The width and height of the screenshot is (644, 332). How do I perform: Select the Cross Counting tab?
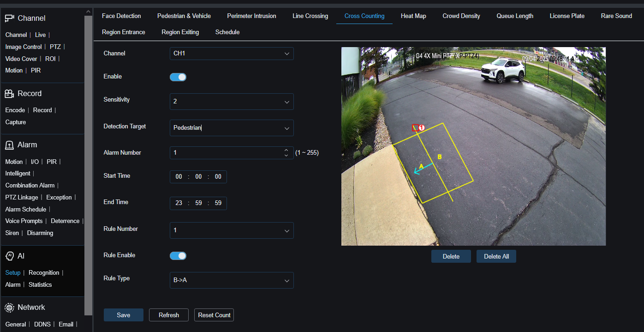click(x=364, y=16)
